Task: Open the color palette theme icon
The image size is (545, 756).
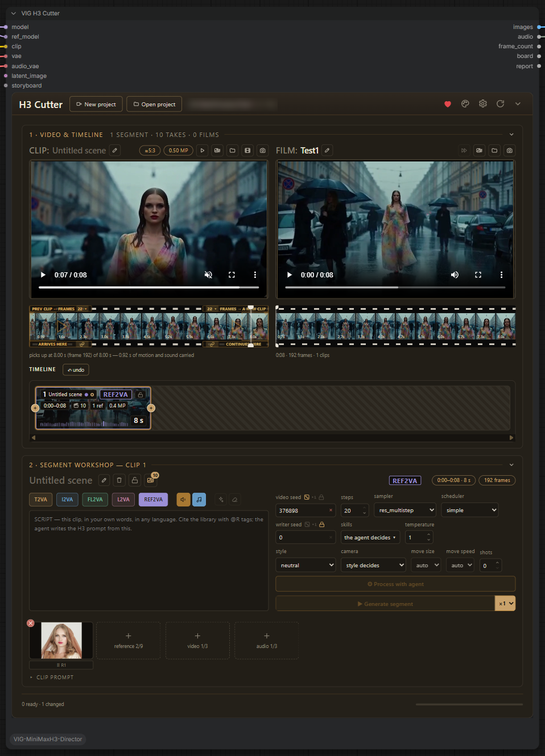Action: pyautogui.click(x=465, y=104)
